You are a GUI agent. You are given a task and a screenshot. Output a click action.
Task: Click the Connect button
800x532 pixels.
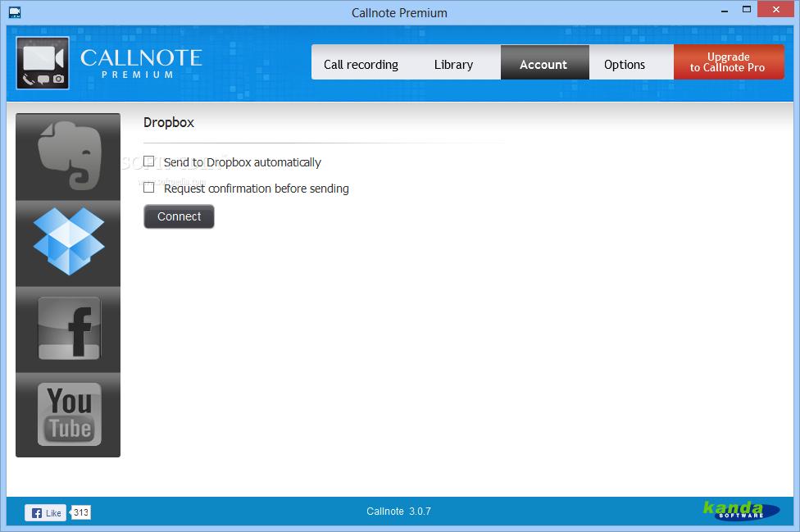coord(179,216)
